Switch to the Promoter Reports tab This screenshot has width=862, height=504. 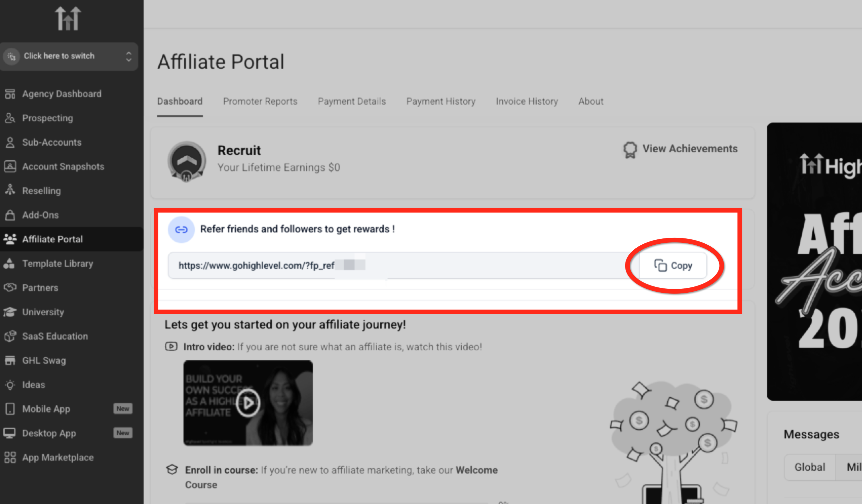coord(260,101)
